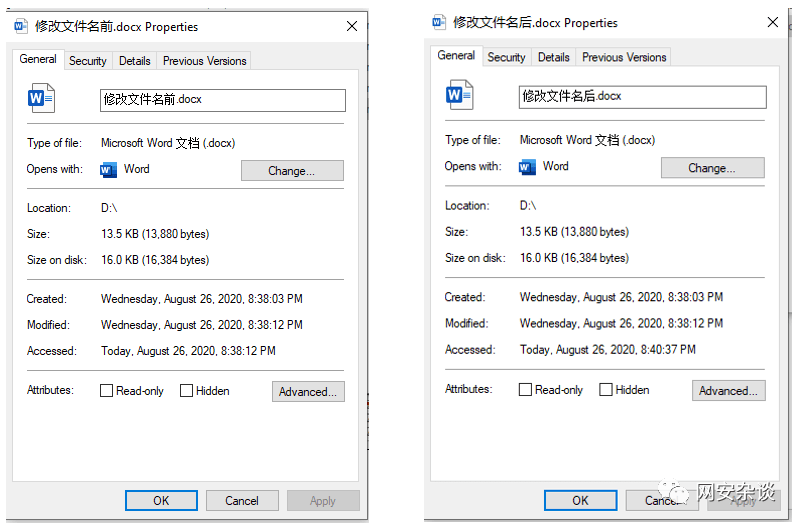Image resolution: width=801 pixels, height=527 pixels.
Task: Open Security tab in 修改文件名后.docx Properties
Action: pos(506,57)
